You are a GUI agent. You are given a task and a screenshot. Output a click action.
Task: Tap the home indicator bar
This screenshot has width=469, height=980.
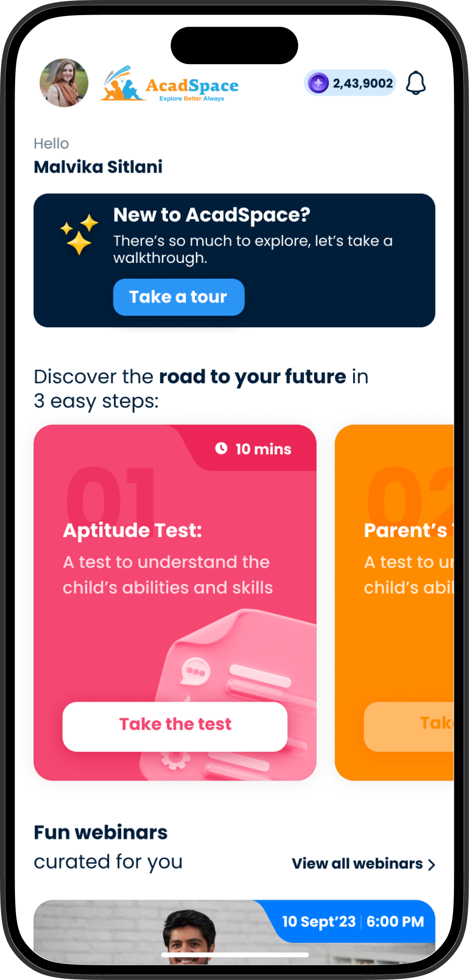click(235, 954)
